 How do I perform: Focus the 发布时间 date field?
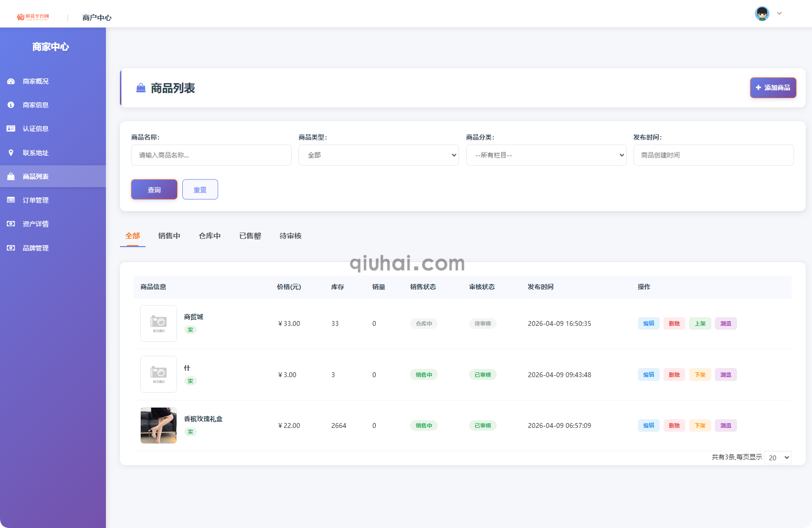(x=713, y=155)
